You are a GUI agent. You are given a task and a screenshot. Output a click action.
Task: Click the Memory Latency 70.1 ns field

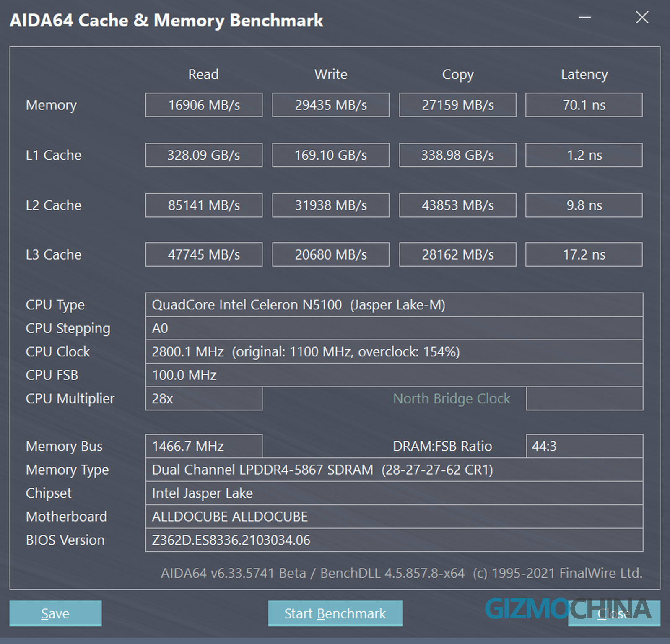(x=584, y=105)
